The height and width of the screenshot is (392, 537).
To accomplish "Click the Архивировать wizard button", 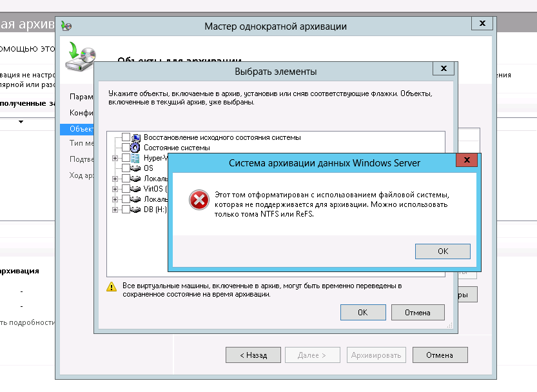I will [x=376, y=355].
